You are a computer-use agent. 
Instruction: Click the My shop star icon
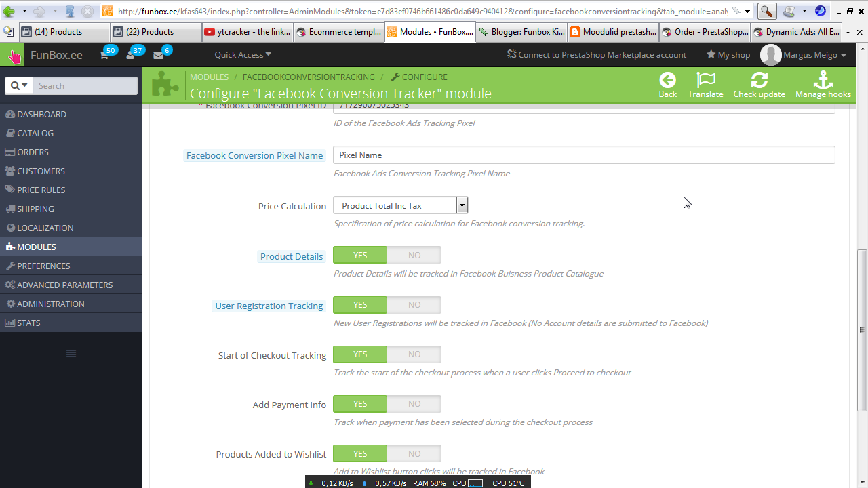711,54
